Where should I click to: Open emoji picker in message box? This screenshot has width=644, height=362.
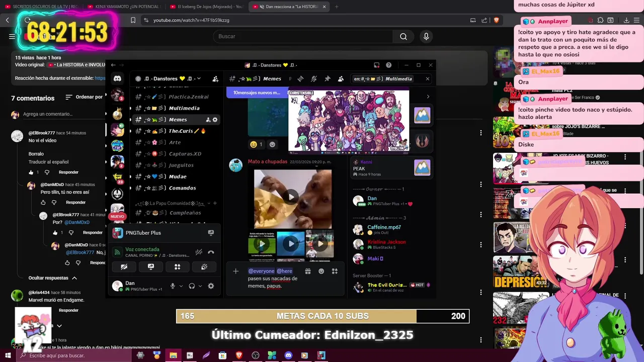click(x=321, y=271)
